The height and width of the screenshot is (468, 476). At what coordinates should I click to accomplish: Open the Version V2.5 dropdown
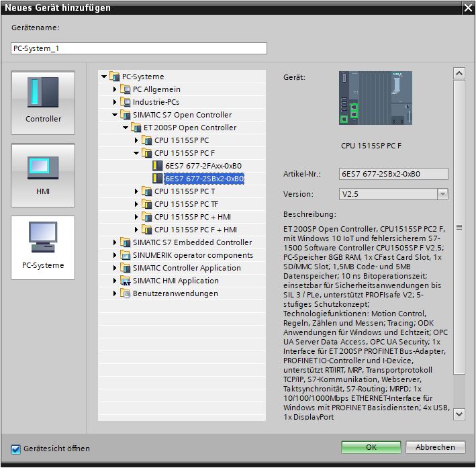pyautogui.click(x=442, y=194)
